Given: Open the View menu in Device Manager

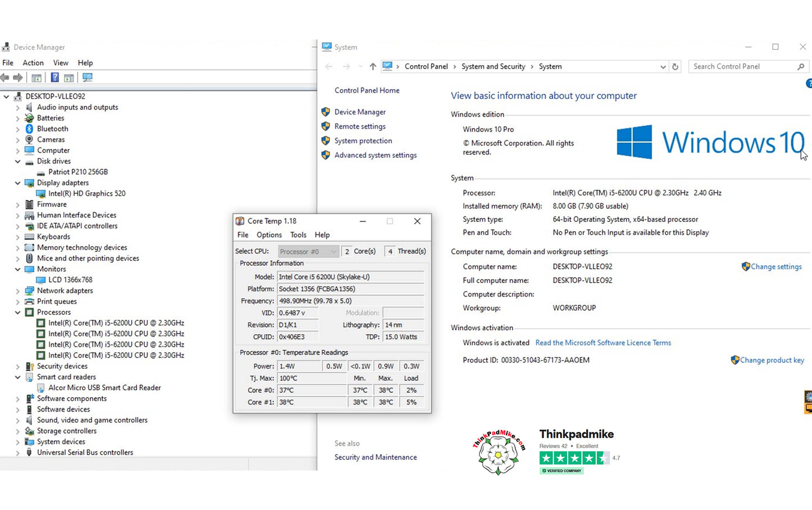Looking at the screenshot, I should click(61, 63).
